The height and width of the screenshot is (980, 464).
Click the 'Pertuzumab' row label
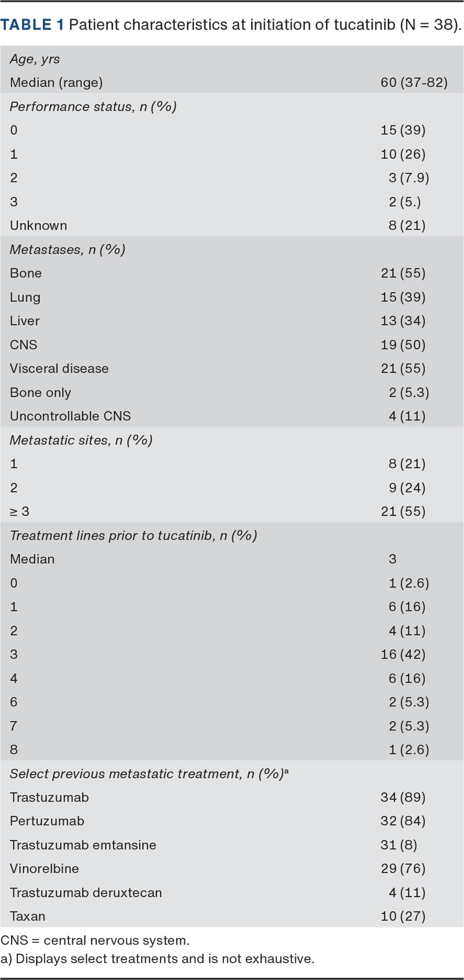tap(47, 821)
